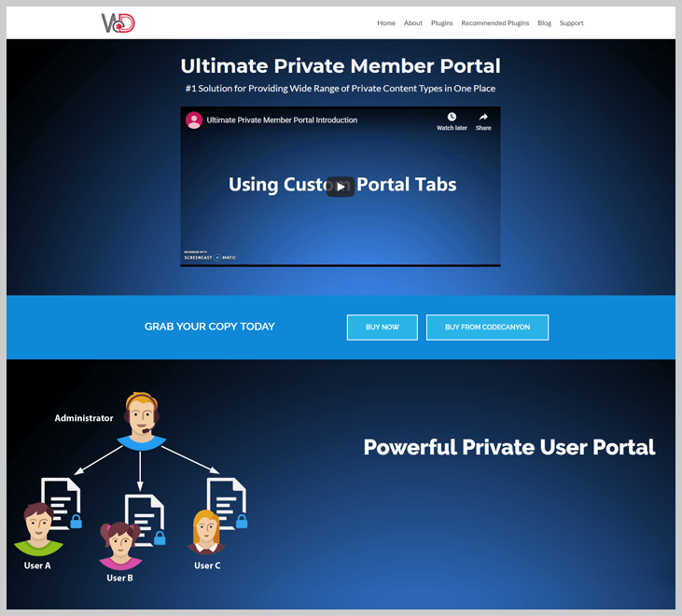Viewport: 682px width, 616px height.
Task: Click the 'Administrator' label
Action: click(84, 418)
